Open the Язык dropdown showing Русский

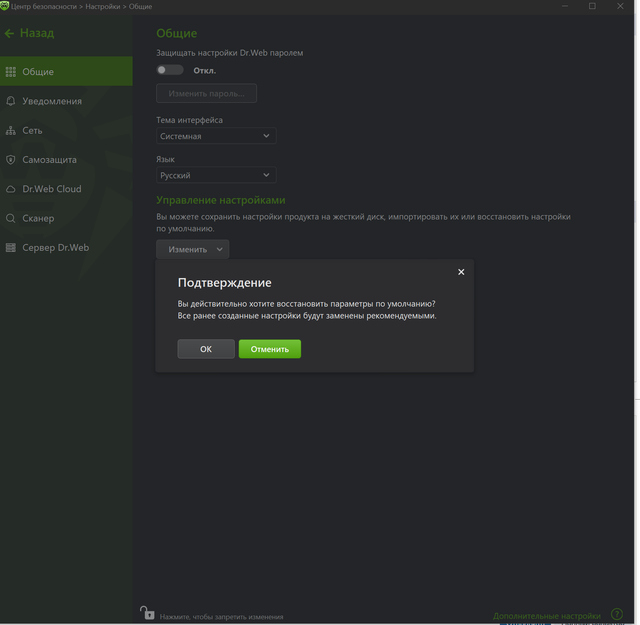click(216, 175)
